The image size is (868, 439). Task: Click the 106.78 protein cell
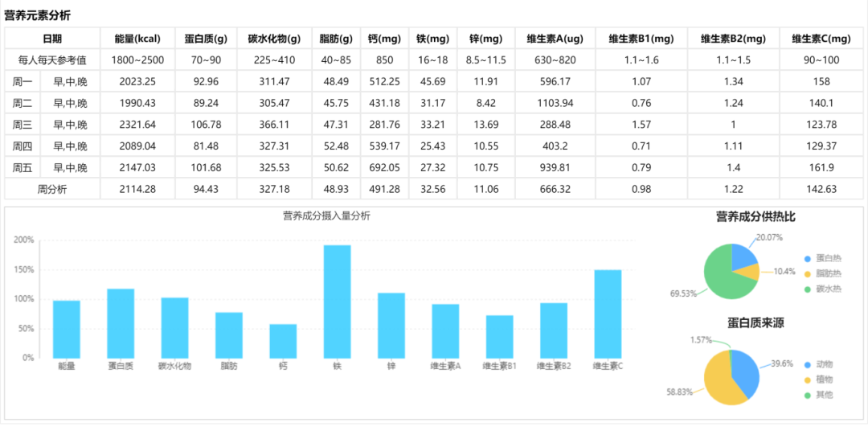click(x=206, y=125)
